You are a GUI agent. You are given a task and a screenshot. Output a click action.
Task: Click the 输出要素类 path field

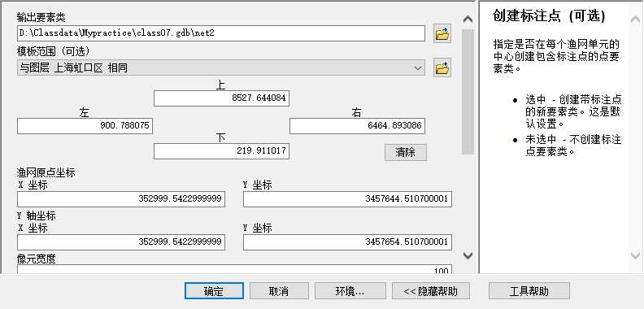221,33
